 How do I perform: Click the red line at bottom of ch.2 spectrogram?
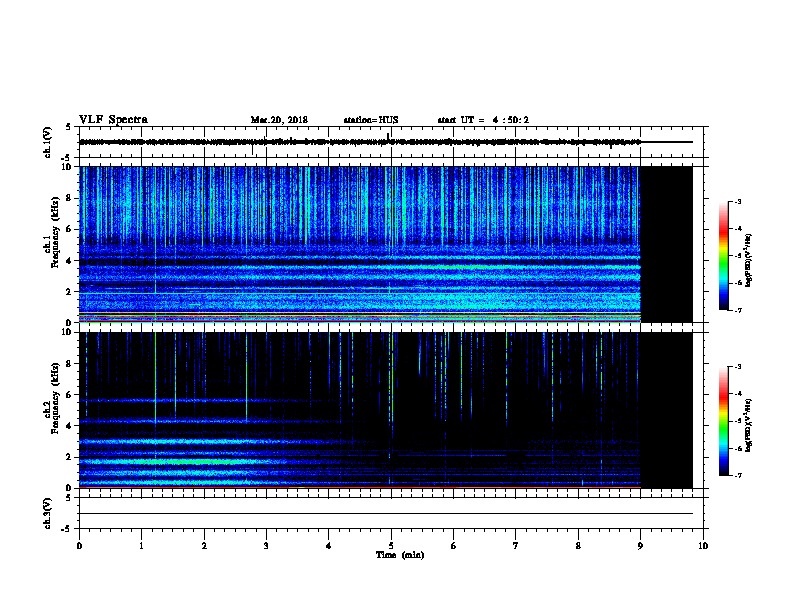(x=360, y=487)
